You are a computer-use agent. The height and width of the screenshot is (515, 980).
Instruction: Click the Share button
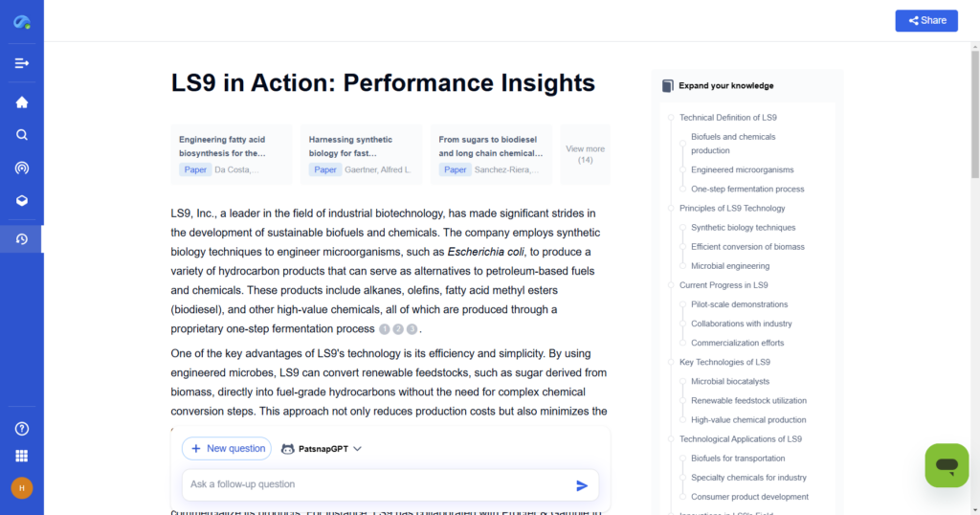[925, 20]
